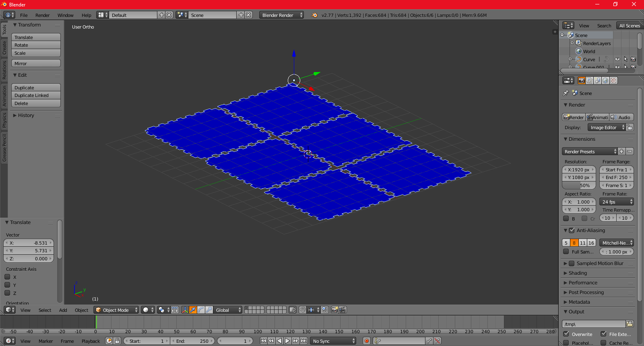This screenshot has height=346, width=644.
Task: Expand the RenderLayers tree item
Action: (x=572, y=43)
